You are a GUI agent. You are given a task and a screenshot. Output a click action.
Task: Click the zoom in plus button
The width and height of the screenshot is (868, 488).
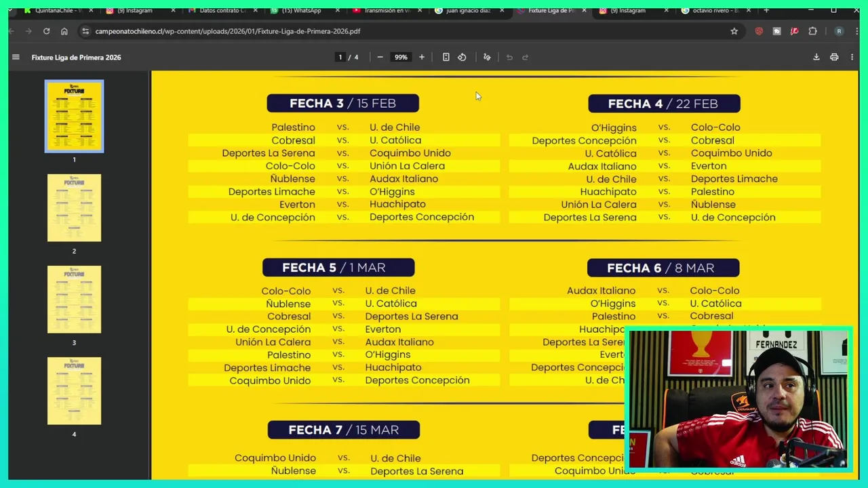point(422,57)
